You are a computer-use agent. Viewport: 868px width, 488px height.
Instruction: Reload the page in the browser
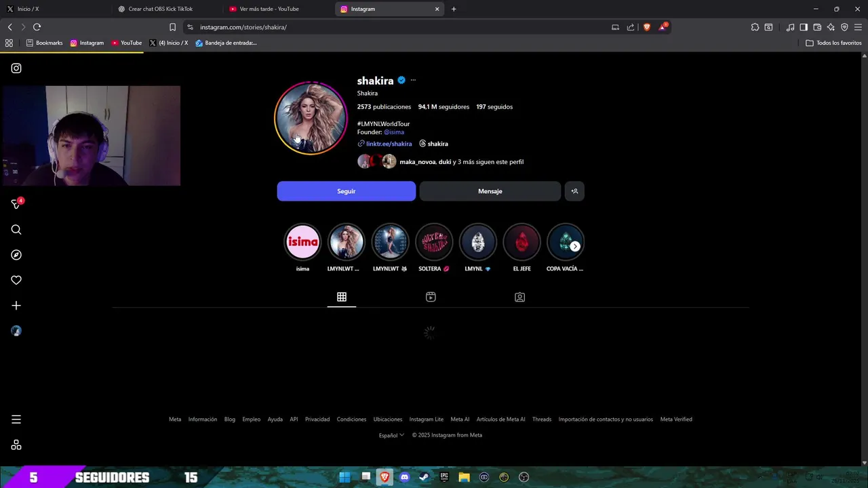(37, 27)
